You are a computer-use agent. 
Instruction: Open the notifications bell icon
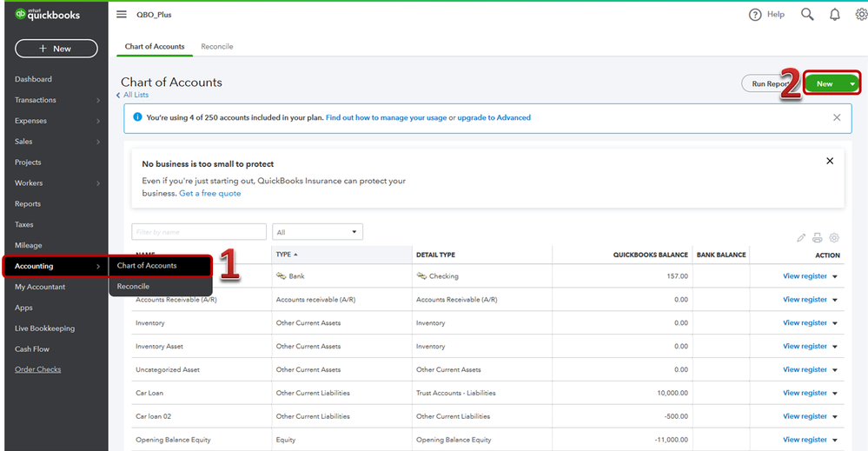pyautogui.click(x=835, y=15)
